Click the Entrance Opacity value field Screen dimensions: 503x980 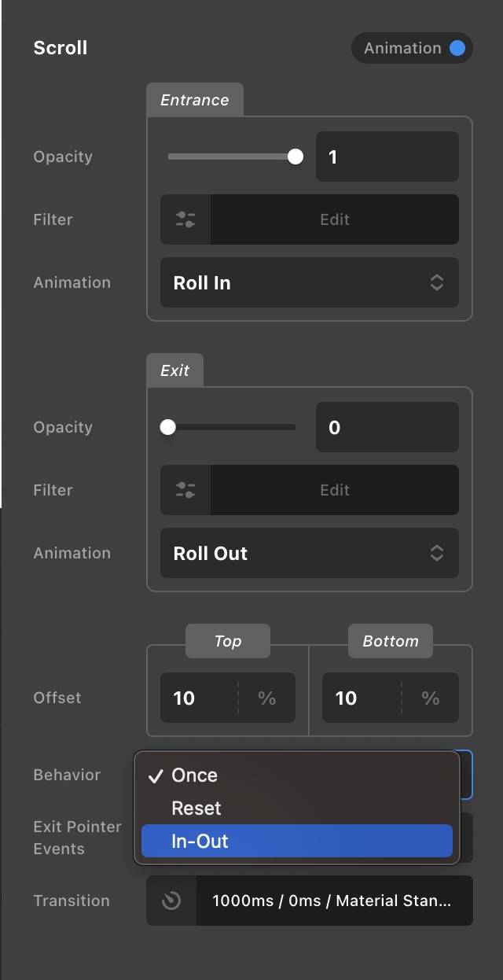coord(387,157)
